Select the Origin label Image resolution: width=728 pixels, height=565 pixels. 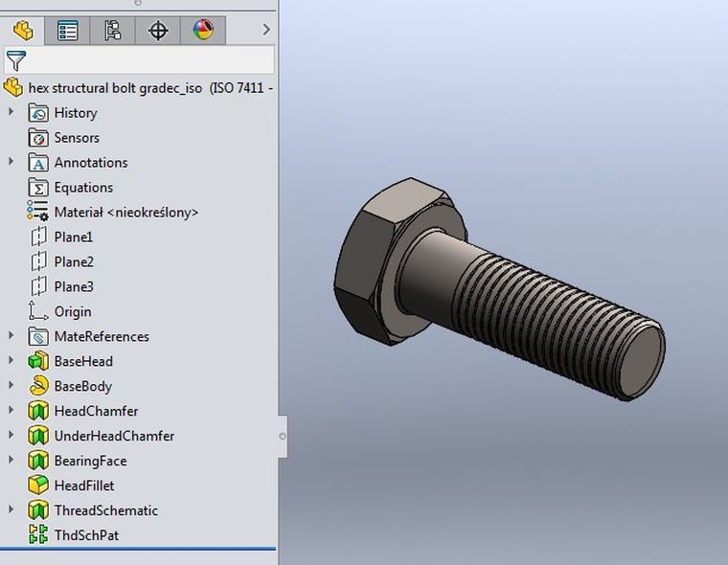[x=73, y=311]
